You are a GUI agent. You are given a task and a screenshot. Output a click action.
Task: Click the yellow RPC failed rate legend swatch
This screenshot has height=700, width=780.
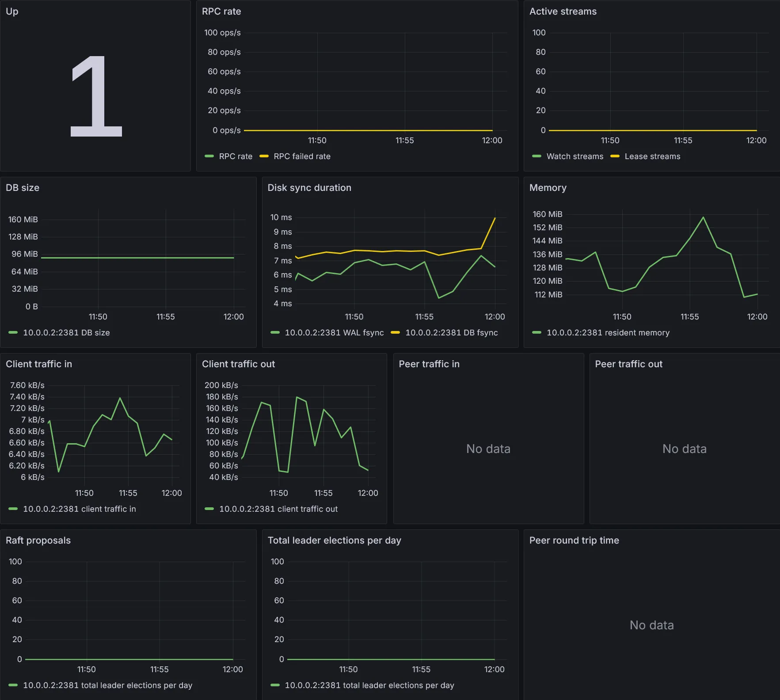pyautogui.click(x=264, y=156)
